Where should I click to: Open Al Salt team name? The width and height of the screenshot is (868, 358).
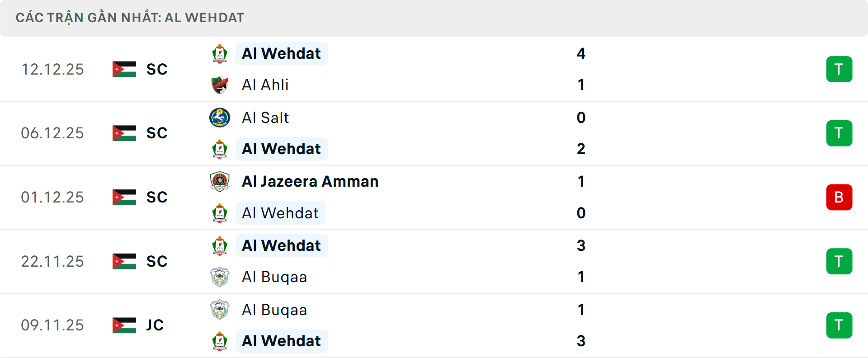(x=265, y=118)
